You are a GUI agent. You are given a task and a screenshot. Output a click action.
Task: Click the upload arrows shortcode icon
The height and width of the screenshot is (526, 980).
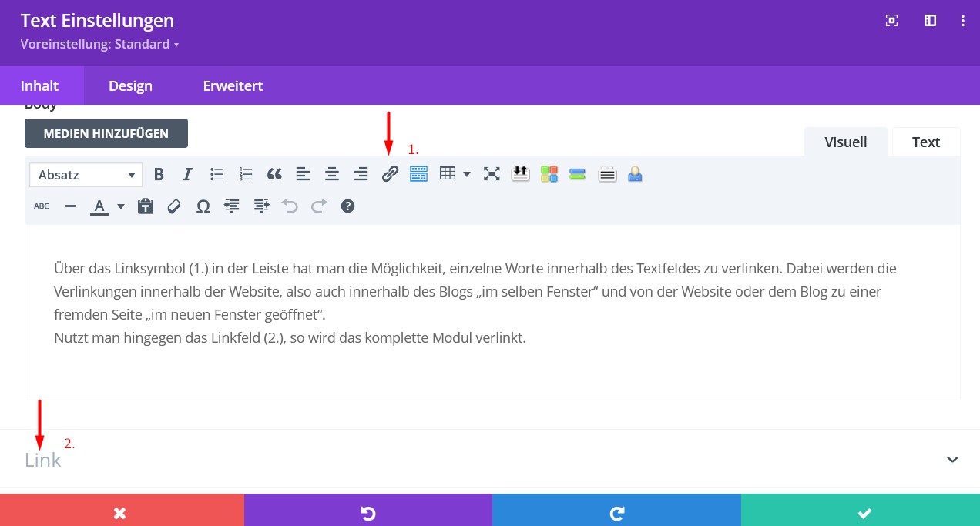pyautogui.click(x=520, y=174)
